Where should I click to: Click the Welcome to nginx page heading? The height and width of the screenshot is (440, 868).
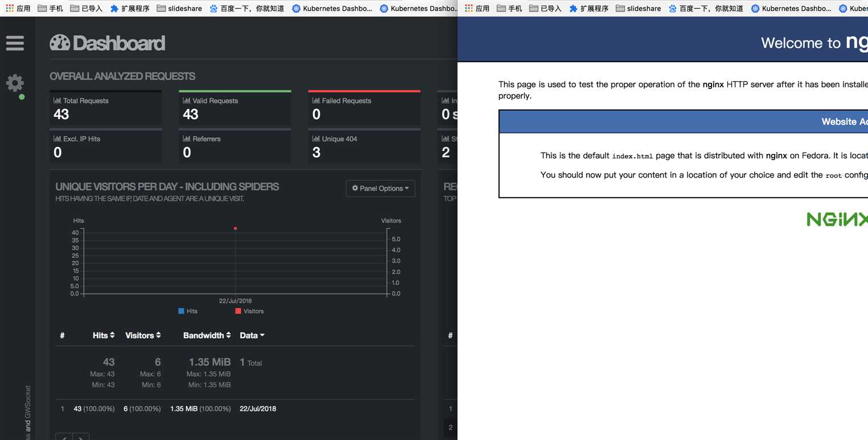pos(814,42)
